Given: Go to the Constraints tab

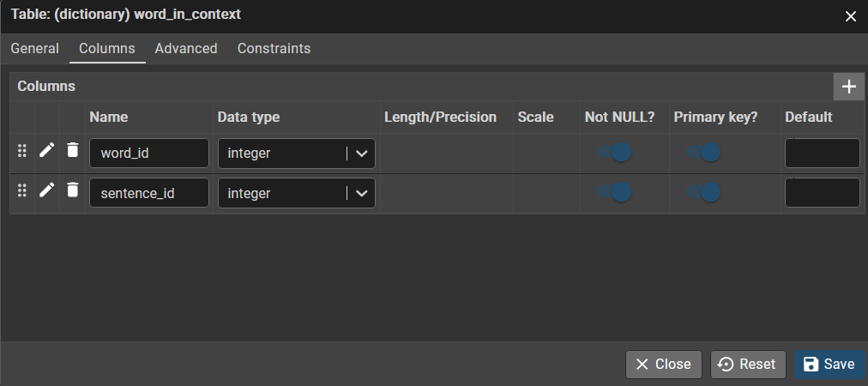Looking at the screenshot, I should (x=274, y=49).
